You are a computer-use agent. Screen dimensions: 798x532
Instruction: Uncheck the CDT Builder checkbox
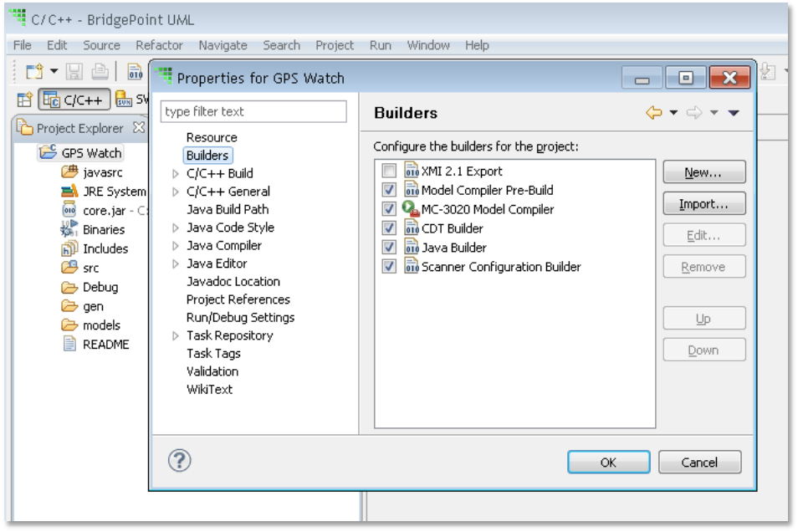pos(389,228)
